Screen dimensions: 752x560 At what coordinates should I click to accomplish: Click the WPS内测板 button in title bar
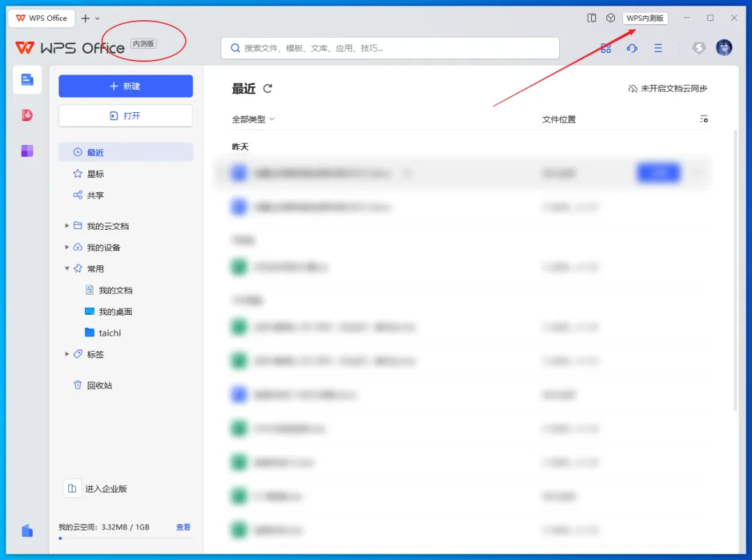pos(645,18)
